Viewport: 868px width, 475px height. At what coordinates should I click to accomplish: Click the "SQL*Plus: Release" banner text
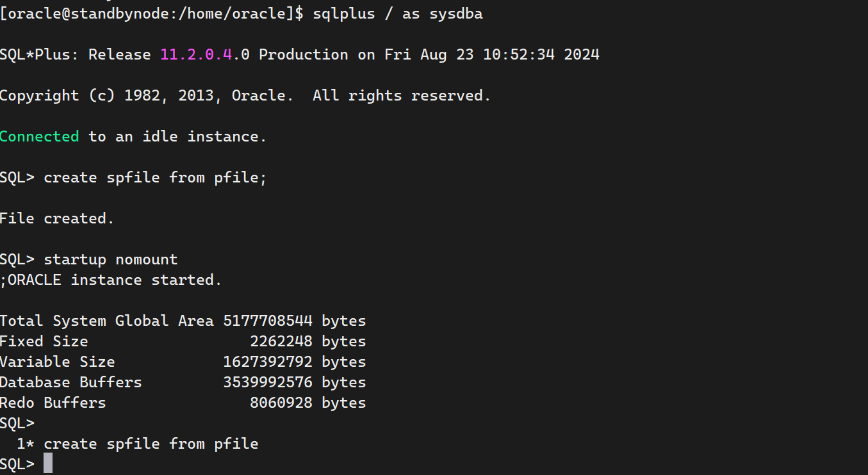coord(75,54)
